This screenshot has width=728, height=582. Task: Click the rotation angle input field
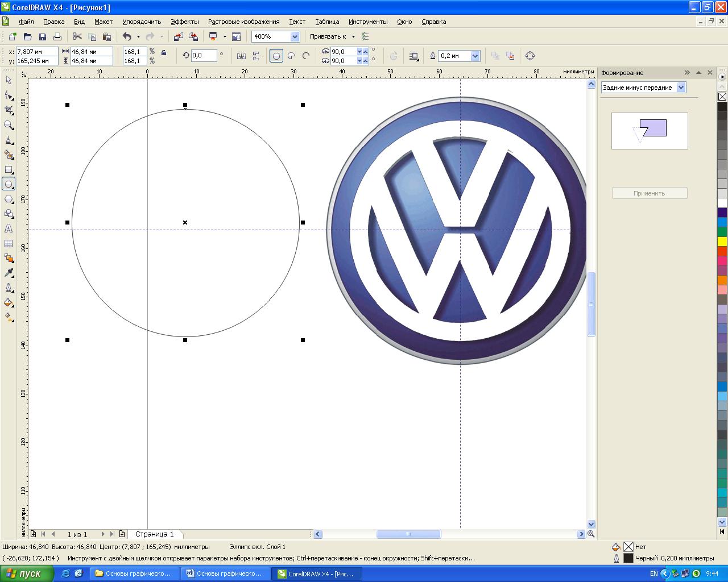coord(204,56)
